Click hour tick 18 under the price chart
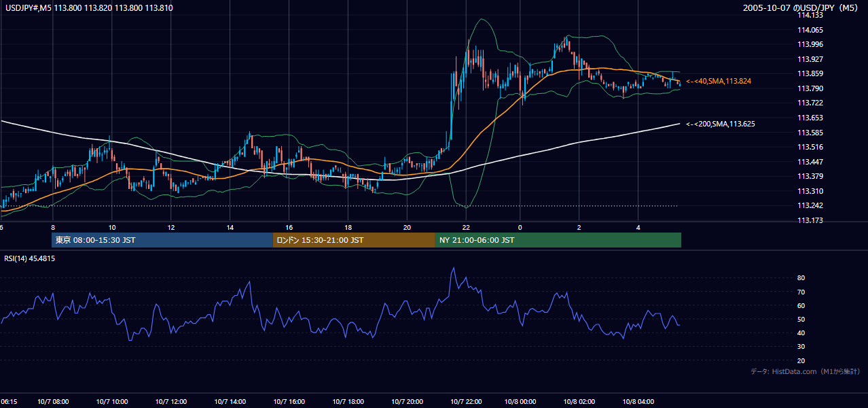The image size is (868, 408). [348, 227]
